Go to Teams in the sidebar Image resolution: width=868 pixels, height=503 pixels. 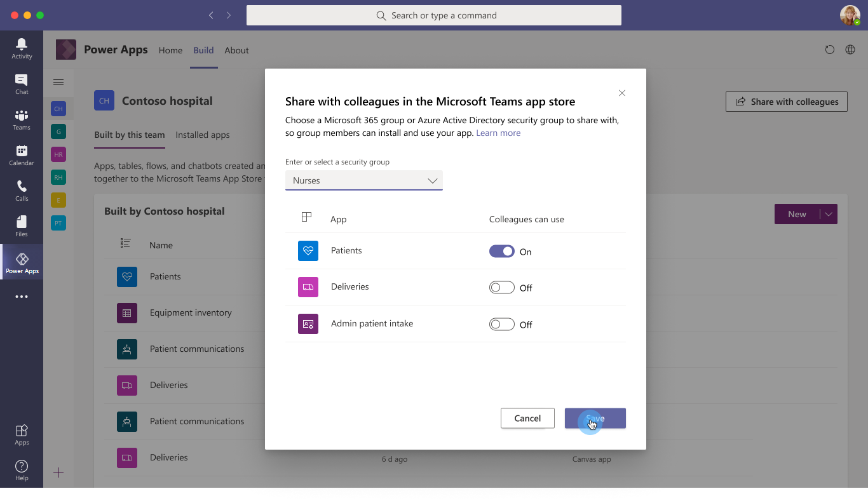pyautogui.click(x=22, y=119)
